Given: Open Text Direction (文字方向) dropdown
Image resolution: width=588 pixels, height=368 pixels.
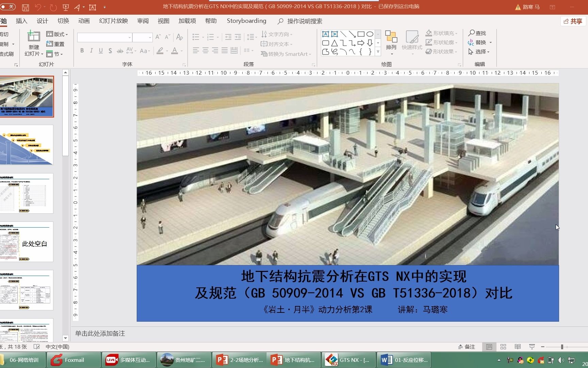Looking at the screenshot, I should (277, 34).
